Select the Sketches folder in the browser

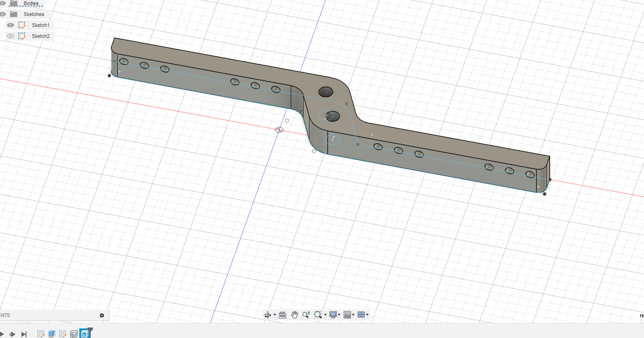(34, 14)
